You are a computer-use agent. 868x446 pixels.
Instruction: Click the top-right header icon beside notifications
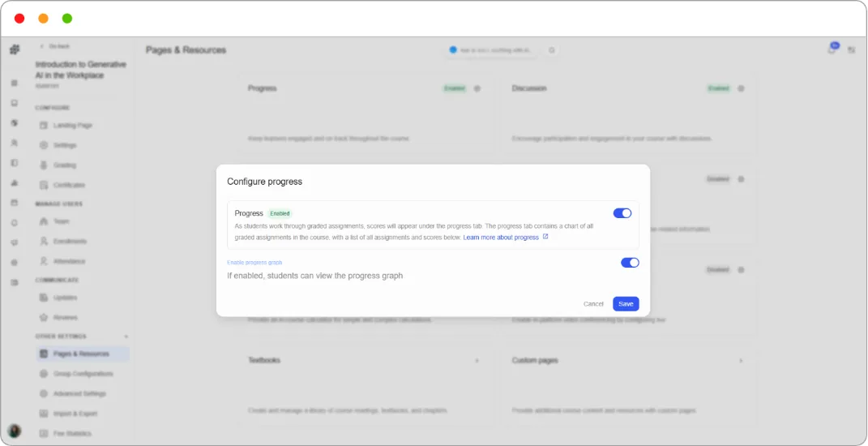pyautogui.click(x=852, y=49)
